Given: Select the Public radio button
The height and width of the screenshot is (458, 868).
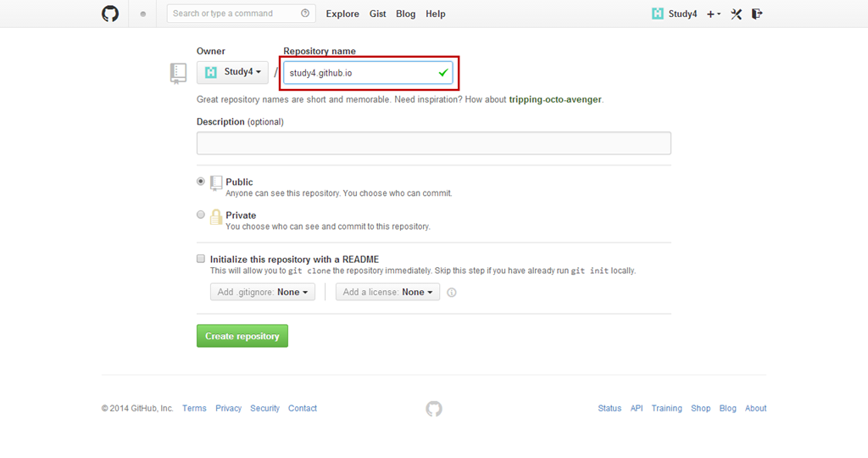Looking at the screenshot, I should coord(200,182).
